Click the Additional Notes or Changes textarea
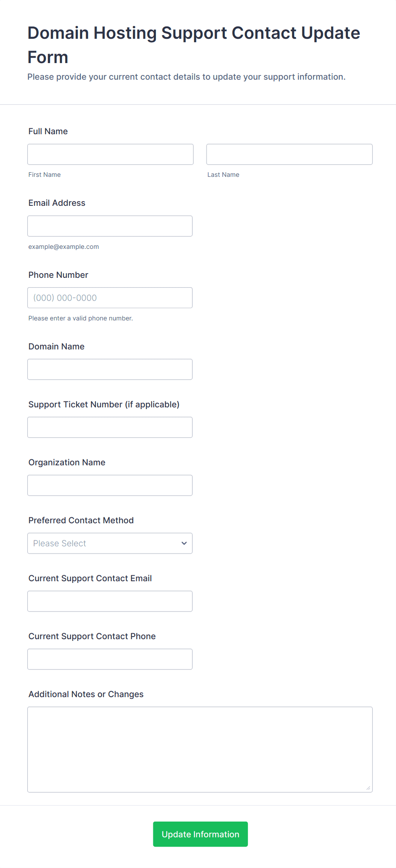The image size is (396, 868). click(x=200, y=750)
